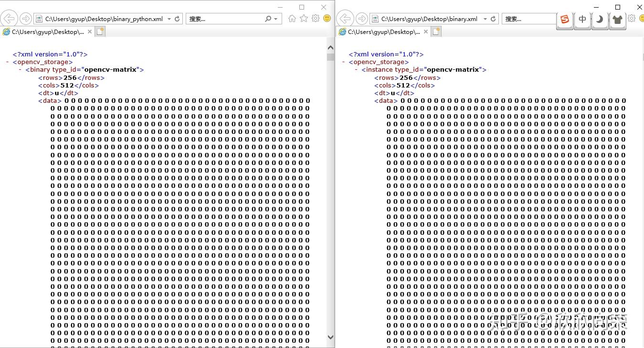Viewport: 644px width, 348px height.
Task: Click the dt u line in the left window
Action: pyautogui.click(x=58, y=93)
